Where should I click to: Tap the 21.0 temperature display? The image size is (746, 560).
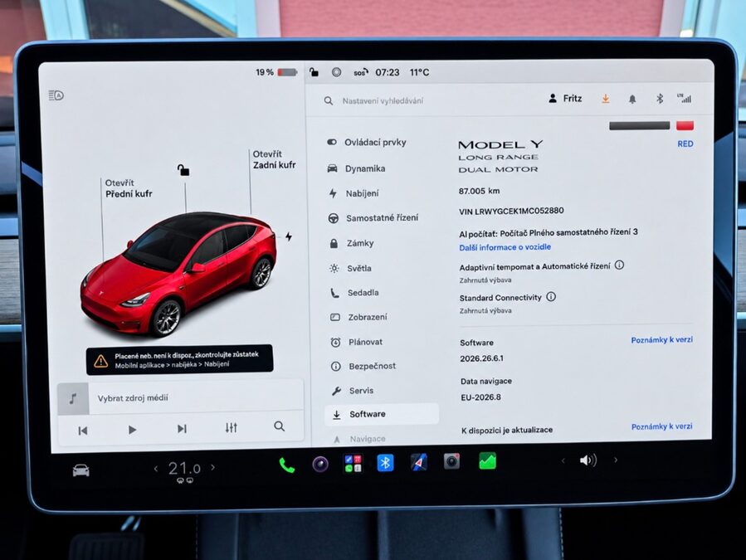point(184,469)
